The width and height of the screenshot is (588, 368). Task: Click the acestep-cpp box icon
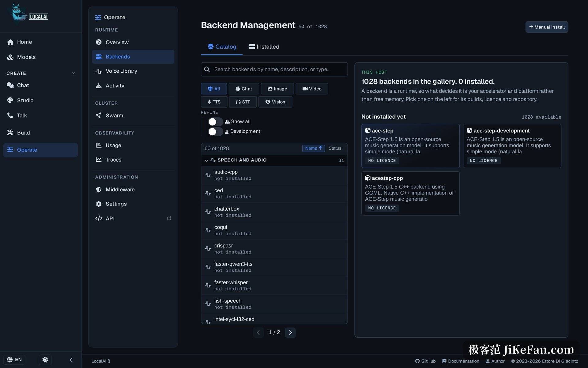pyautogui.click(x=368, y=178)
